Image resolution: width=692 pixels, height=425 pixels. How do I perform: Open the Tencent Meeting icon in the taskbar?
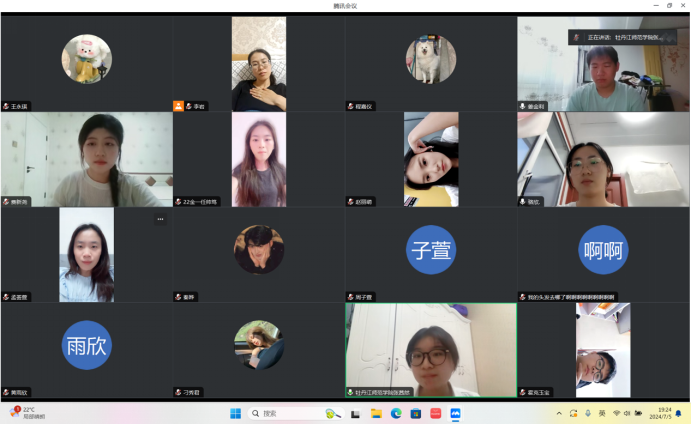455,413
